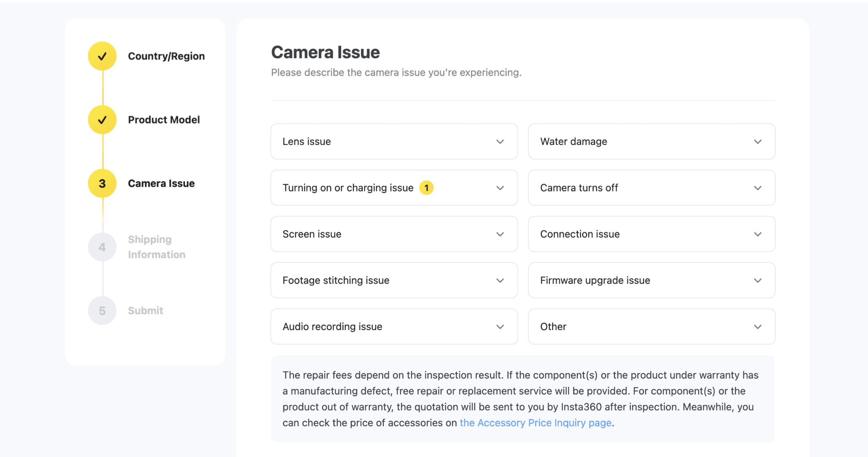This screenshot has height=457, width=868.
Task: Click the step 5 Submit circle icon
Action: point(102,311)
